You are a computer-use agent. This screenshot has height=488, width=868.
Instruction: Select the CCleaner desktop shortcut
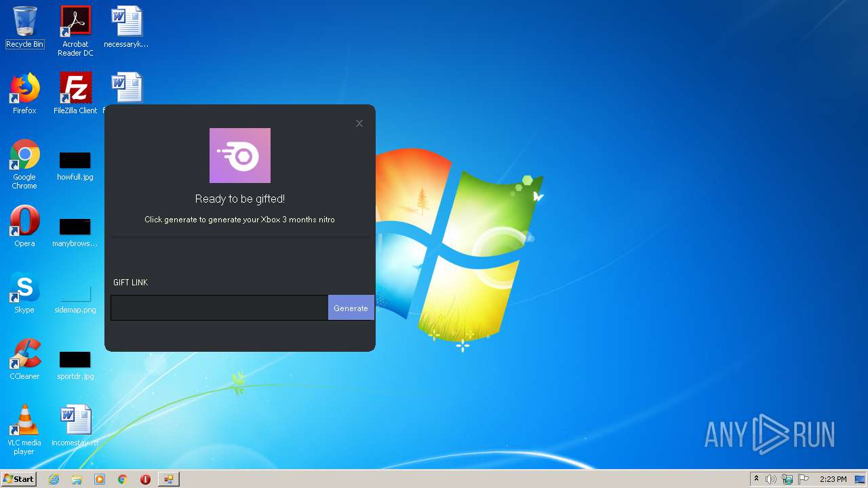pyautogui.click(x=24, y=359)
